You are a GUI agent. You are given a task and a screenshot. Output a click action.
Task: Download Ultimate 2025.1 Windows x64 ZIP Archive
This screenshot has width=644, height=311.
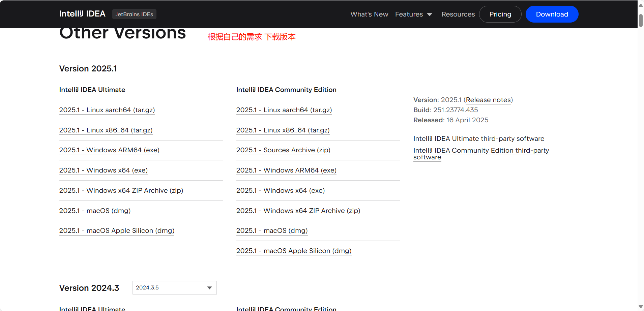121,190
